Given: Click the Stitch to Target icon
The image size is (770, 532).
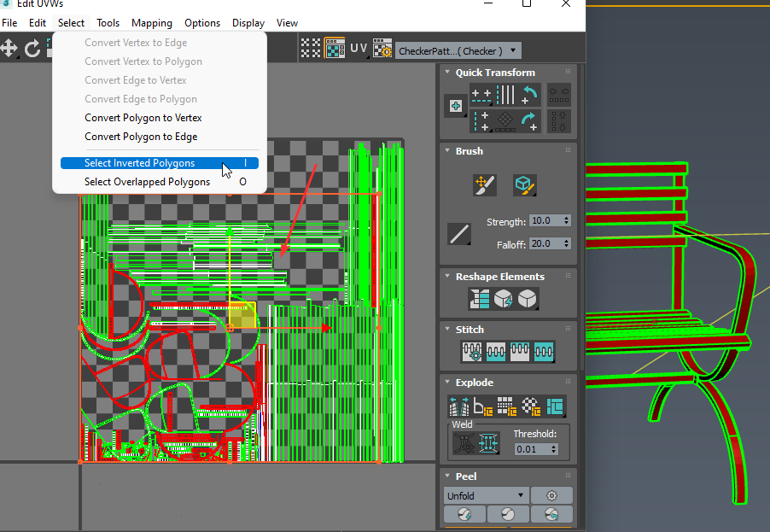Looking at the screenshot, I should [472, 352].
